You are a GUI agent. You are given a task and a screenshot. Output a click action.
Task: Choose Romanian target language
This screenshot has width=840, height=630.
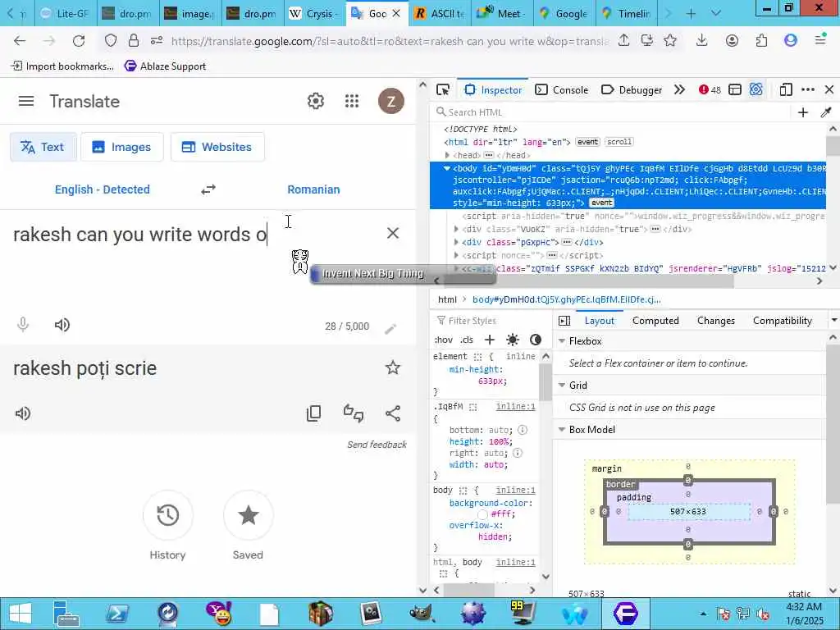pos(313,189)
